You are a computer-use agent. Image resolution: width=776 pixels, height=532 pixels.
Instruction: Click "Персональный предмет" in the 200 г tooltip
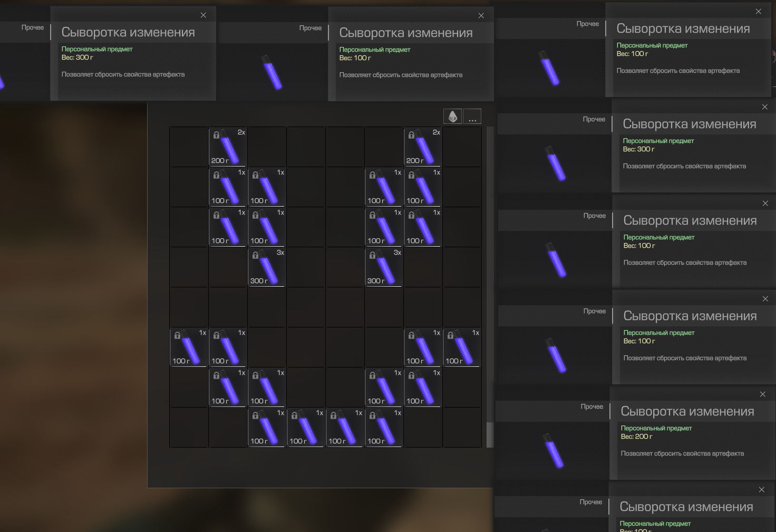click(x=656, y=428)
